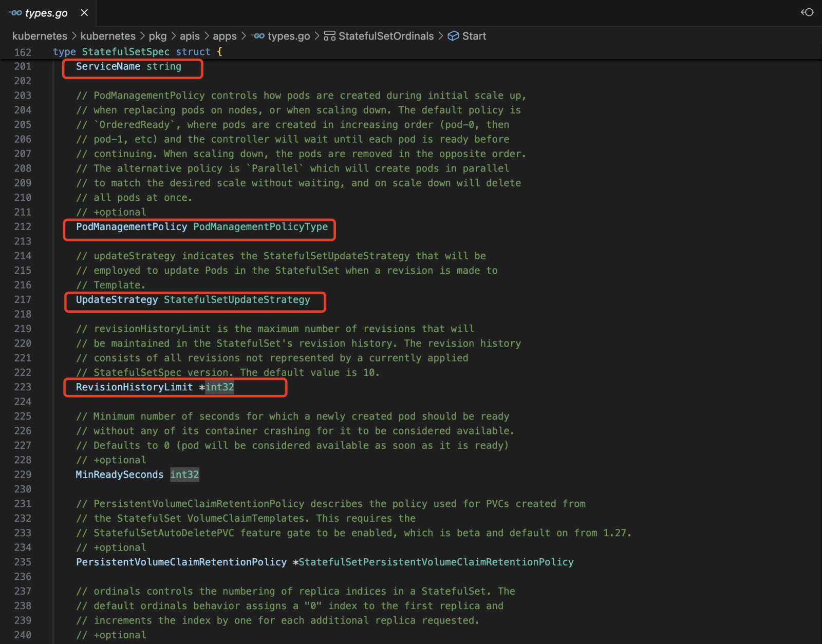
Task: Switch to the types.go editor tab
Action: 48,13
